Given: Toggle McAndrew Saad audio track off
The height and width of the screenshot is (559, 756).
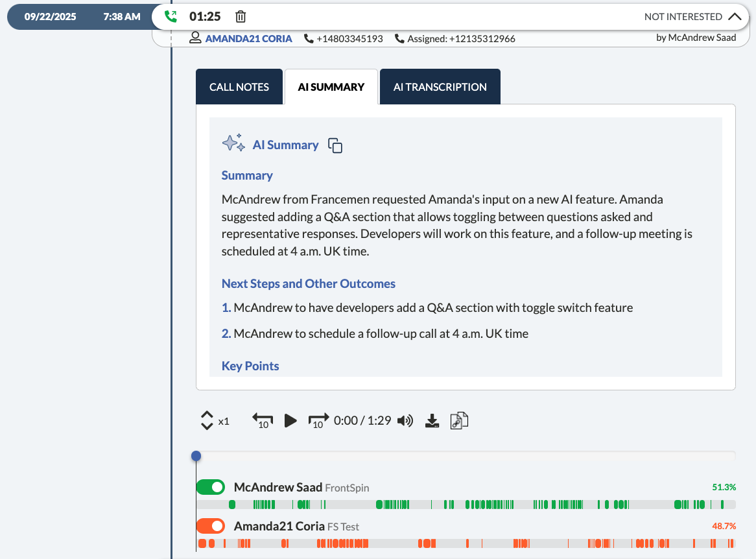Looking at the screenshot, I should point(211,487).
